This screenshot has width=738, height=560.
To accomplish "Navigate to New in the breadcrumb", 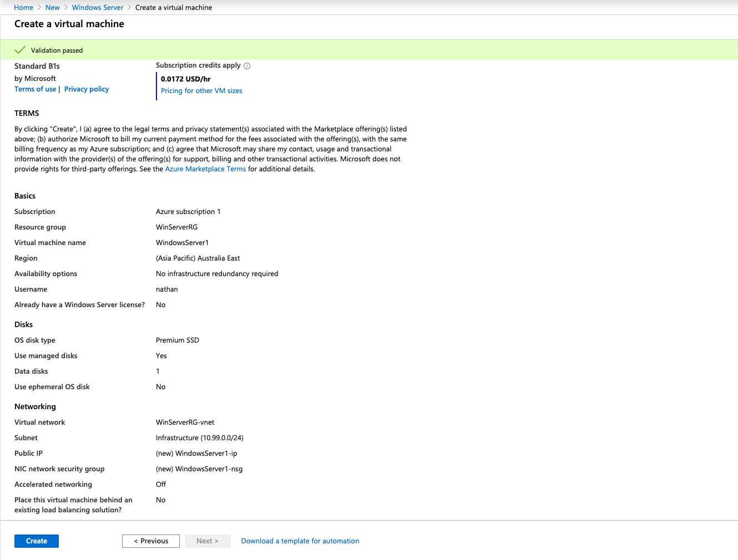I will point(53,8).
